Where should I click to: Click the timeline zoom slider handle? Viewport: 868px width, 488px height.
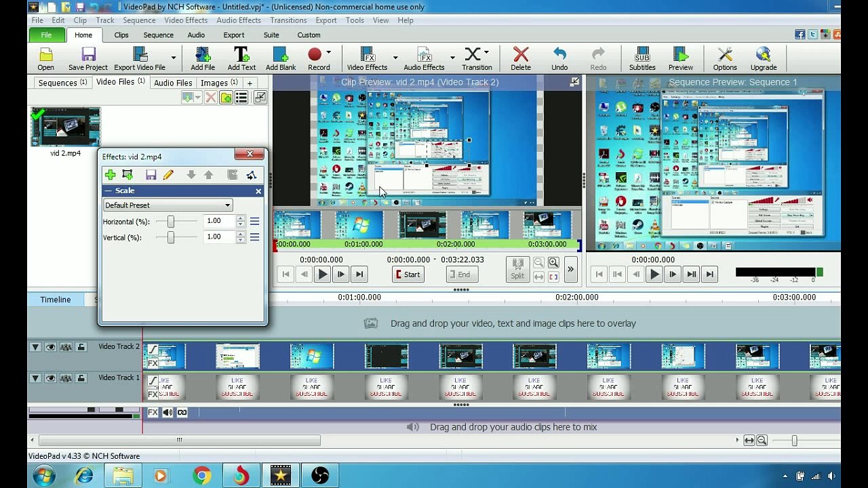click(794, 441)
